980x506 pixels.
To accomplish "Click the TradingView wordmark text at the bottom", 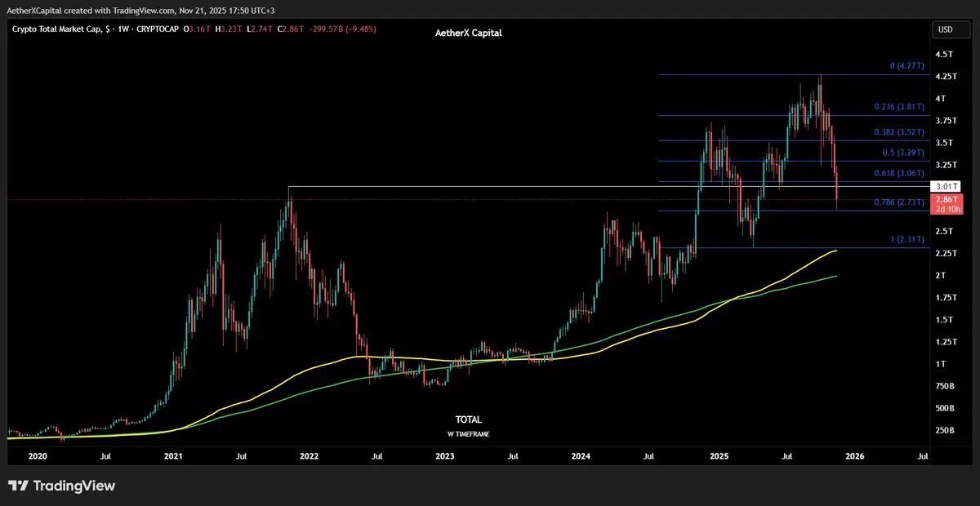I will (x=74, y=486).
